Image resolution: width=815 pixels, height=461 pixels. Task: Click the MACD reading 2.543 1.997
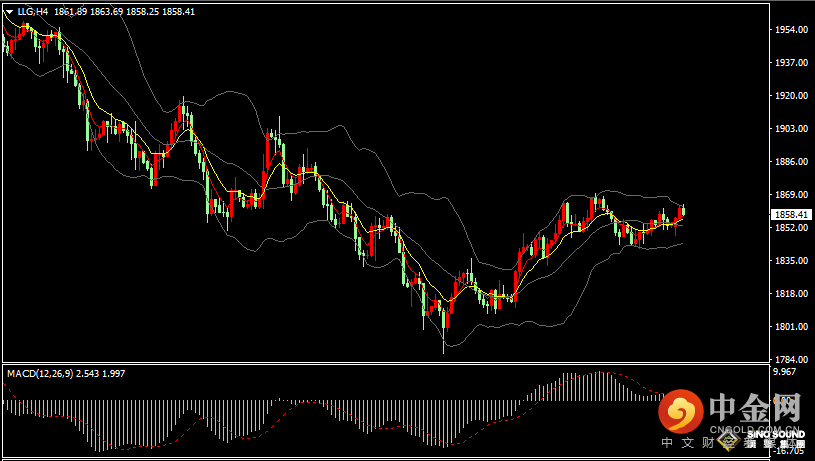(x=100, y=373)
